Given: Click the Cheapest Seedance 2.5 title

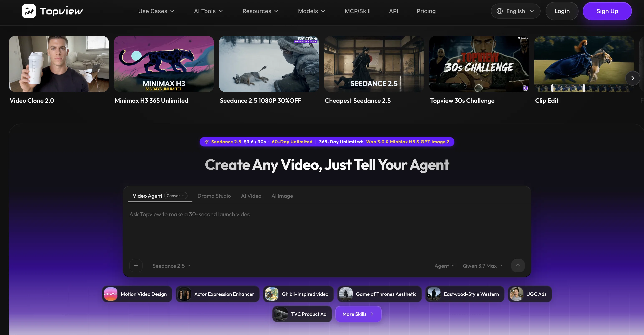Looking at the screenshot, I should pos(357,101).
